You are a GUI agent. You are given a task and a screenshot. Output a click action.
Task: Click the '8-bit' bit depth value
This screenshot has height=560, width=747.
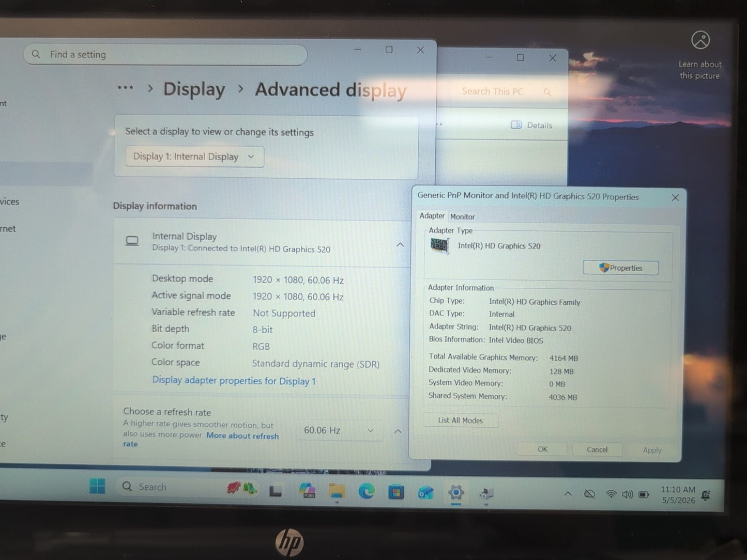pyautogui.click(x=263, y=330)
